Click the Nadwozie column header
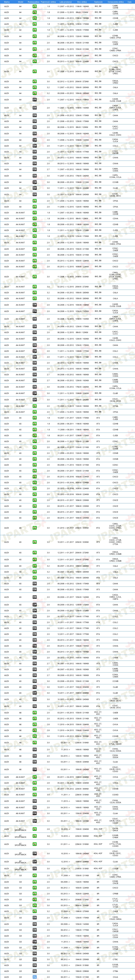 coord(98,2)
